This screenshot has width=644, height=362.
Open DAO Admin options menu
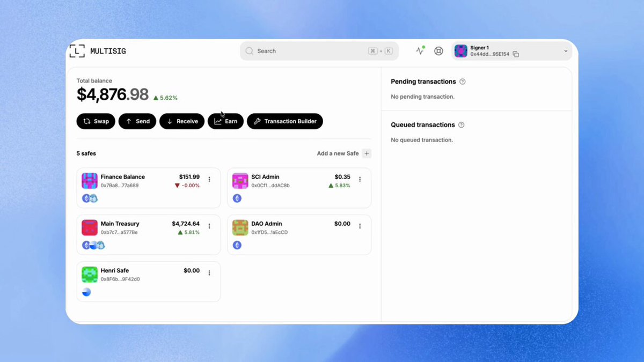point(360,226)
